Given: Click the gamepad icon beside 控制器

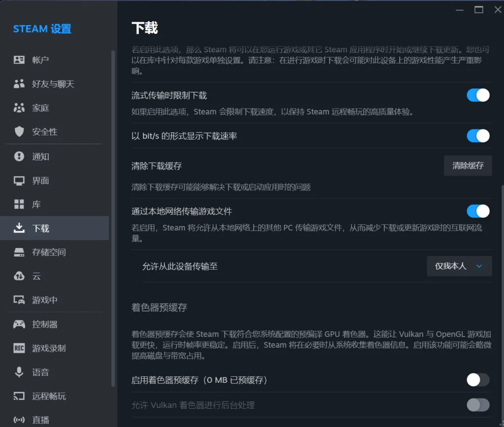Looking at the screenshot, I should pos(19,324).
